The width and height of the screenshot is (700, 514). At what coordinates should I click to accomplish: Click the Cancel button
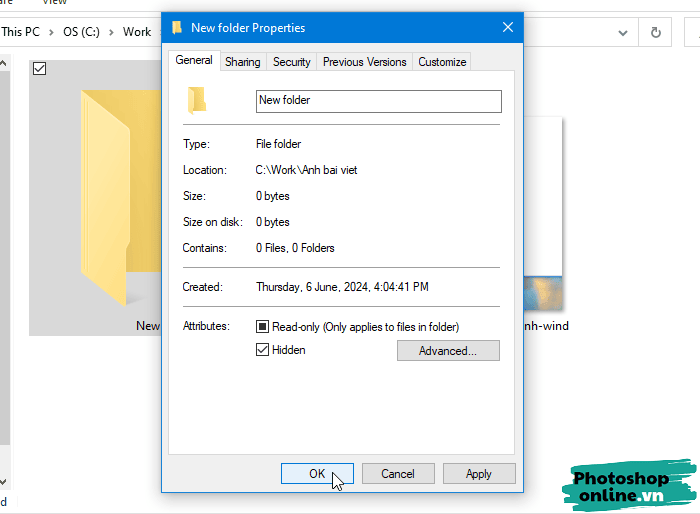point(398,474)
